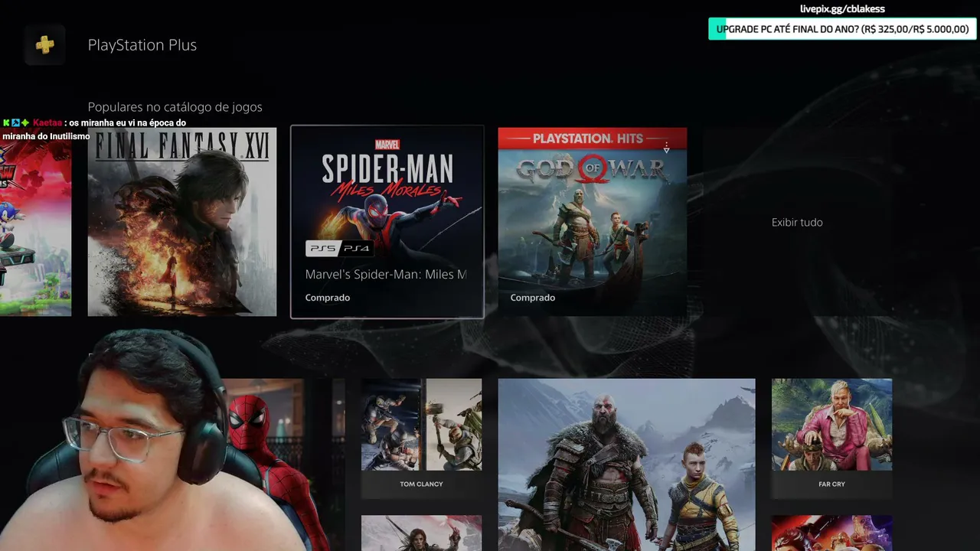980x551 pixels.
Task: Click the "PlayStation Hits" red banner
Action: [x=593, y=139]
